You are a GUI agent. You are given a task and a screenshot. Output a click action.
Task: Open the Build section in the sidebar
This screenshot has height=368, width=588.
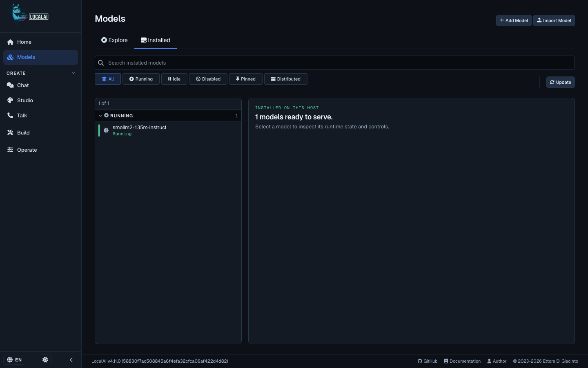(40, 133)
